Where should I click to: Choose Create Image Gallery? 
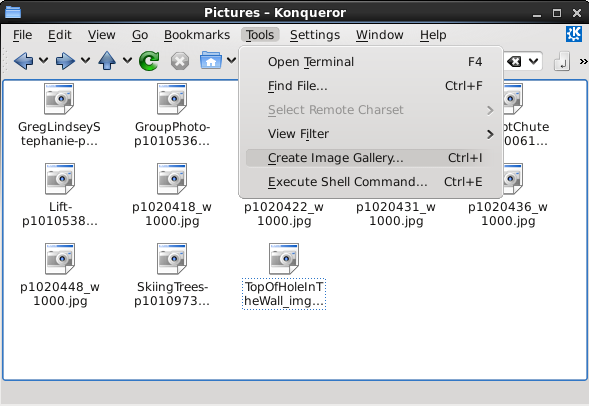pos(370,158)
